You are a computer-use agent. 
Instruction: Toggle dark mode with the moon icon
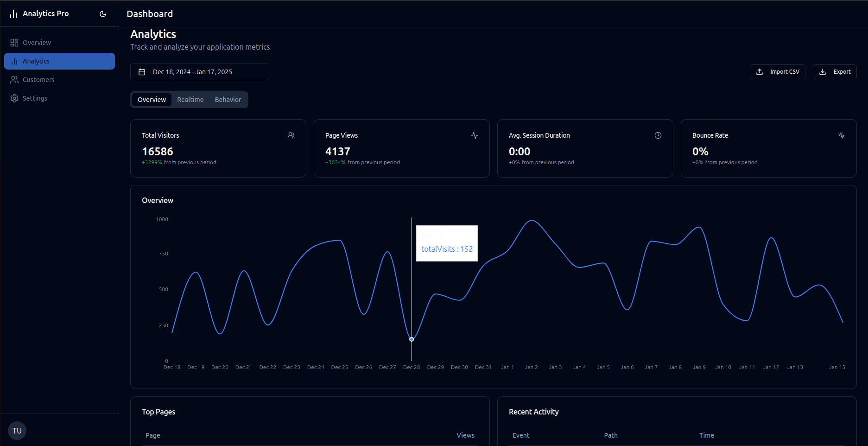102,13
